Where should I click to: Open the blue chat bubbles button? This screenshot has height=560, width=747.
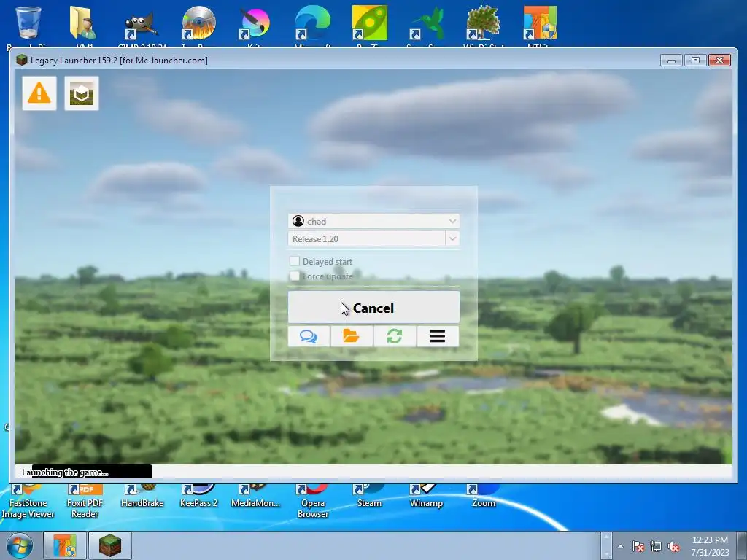pyautogui.click(x=309, y=336)
